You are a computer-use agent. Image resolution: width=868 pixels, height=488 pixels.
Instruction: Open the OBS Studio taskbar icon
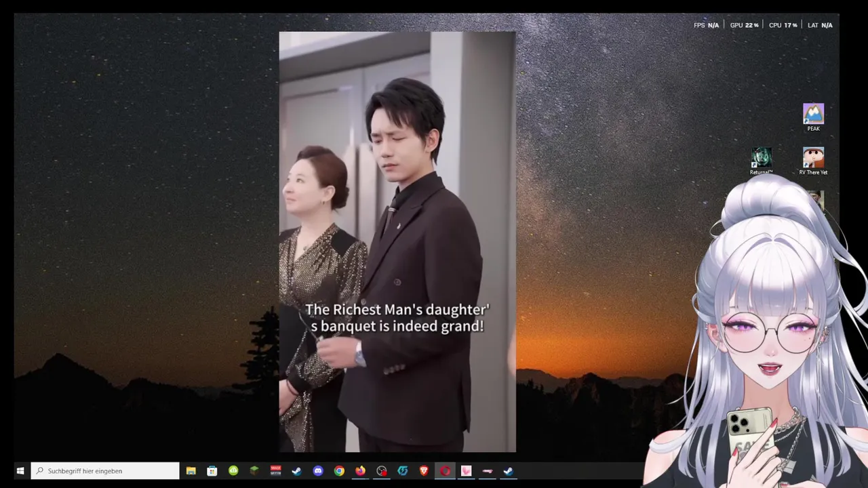[381, 471]
